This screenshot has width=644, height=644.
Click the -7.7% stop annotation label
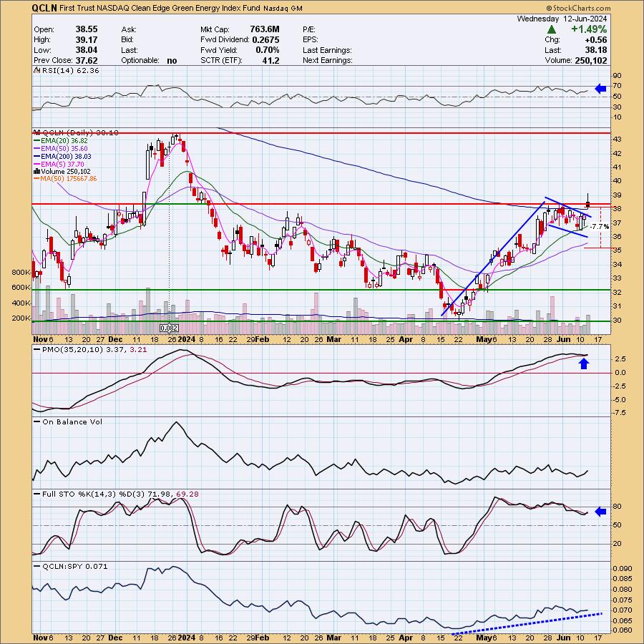coord(599,227)
